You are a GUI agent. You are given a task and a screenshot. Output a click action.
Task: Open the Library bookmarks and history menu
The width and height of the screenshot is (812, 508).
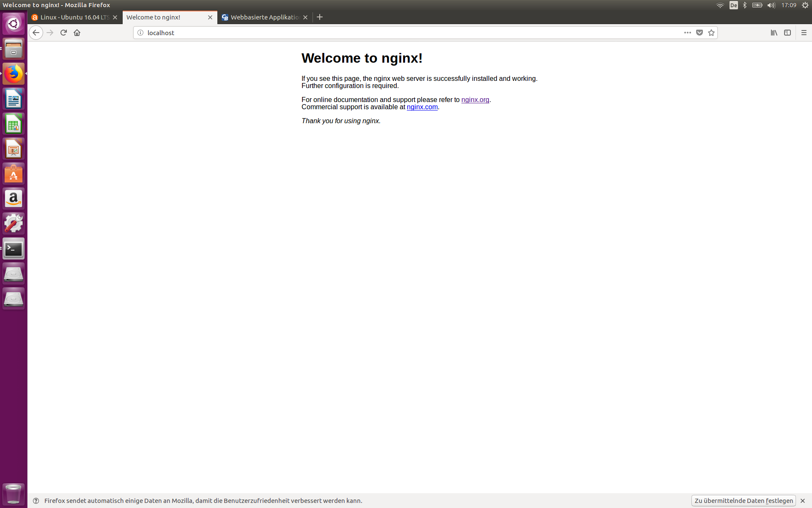click(x=774, y=33)
